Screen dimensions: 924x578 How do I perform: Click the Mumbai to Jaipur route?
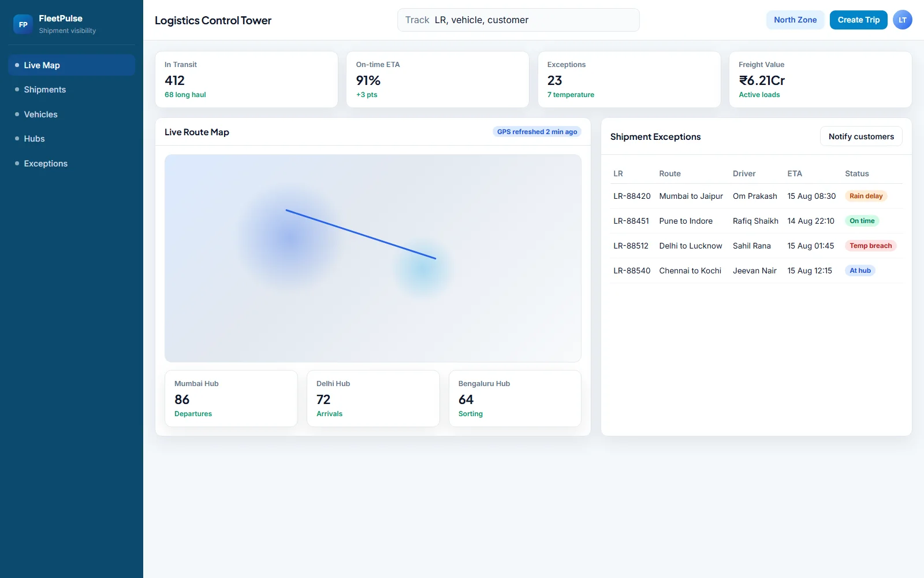(691, 196)
